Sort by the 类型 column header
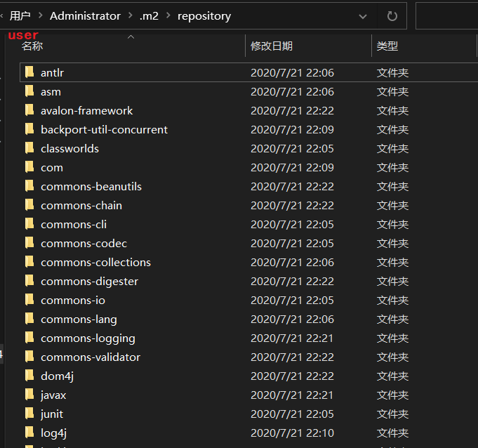 click(387, 46)
